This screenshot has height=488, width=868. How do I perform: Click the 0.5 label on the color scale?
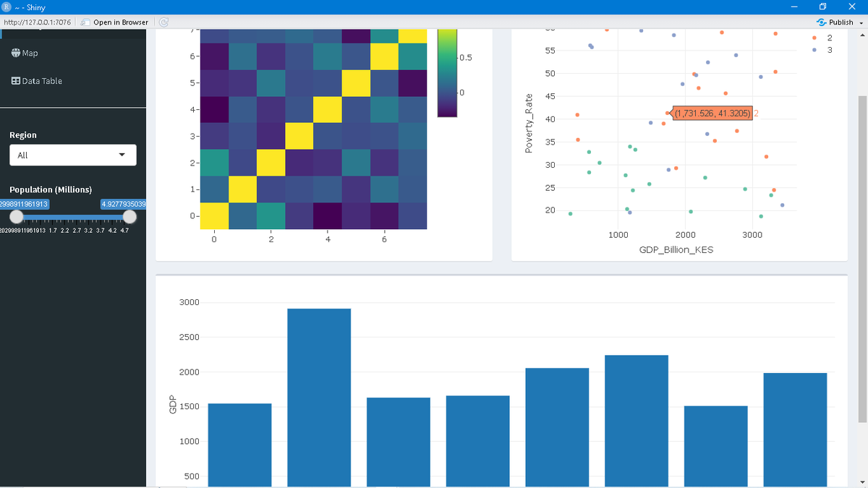click(465, 57)
